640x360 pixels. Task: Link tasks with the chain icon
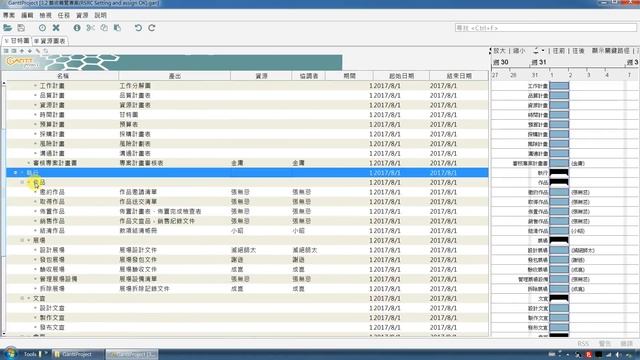pyautogui.click(x=38, y=51)
